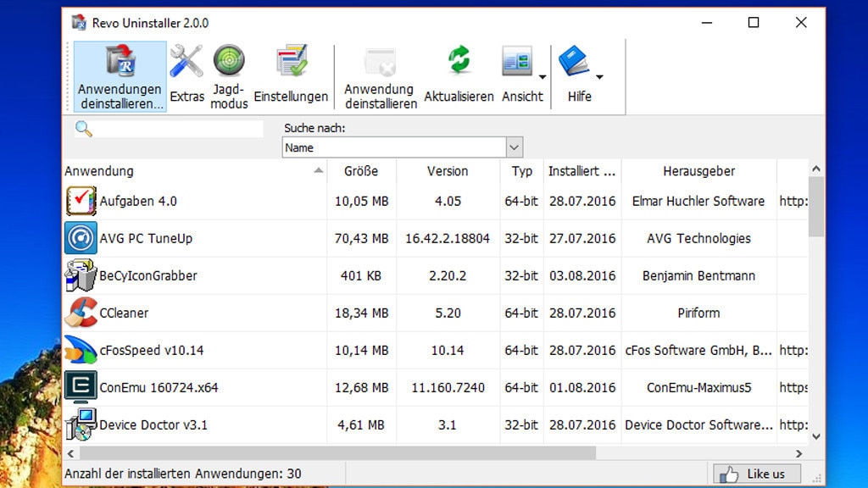Image resolution: width=868 pixels, height=488 pixels.
Task: Click the Ansicht view icon
Action: tap(517, 61)
